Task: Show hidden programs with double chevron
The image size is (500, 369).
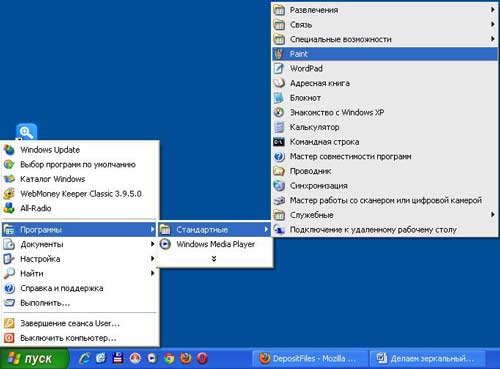Action: tap(214, 258)
